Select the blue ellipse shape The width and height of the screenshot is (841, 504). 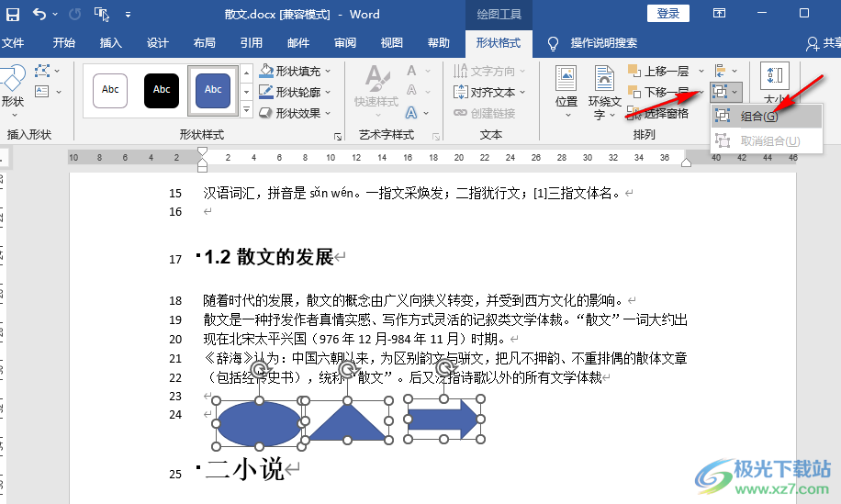[x=259, y=423]
